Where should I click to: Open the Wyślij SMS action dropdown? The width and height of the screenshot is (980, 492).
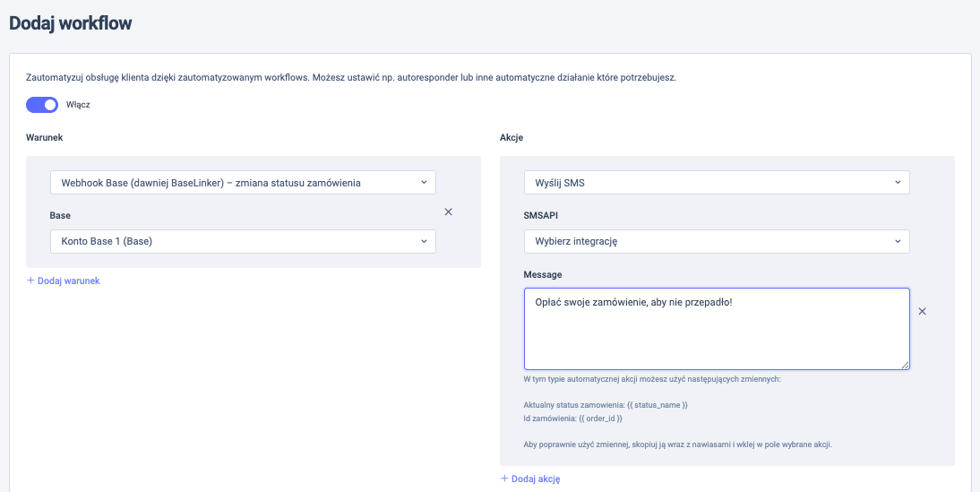(716, 183)
